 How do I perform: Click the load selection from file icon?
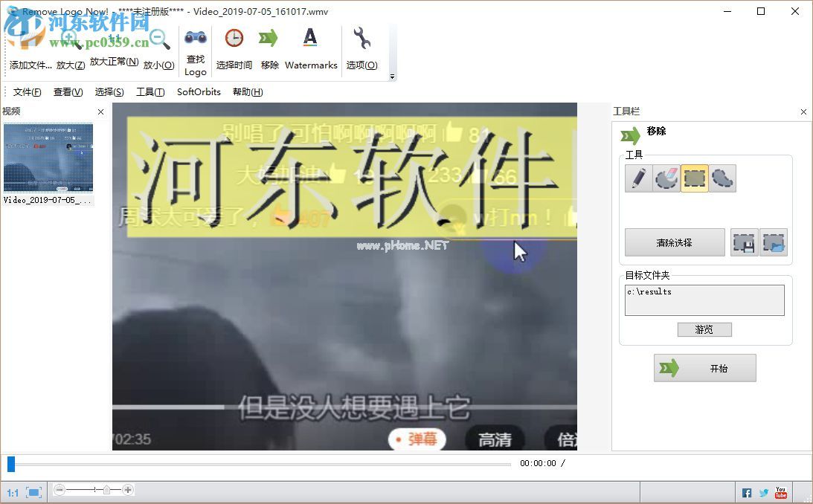click(774, 242)
